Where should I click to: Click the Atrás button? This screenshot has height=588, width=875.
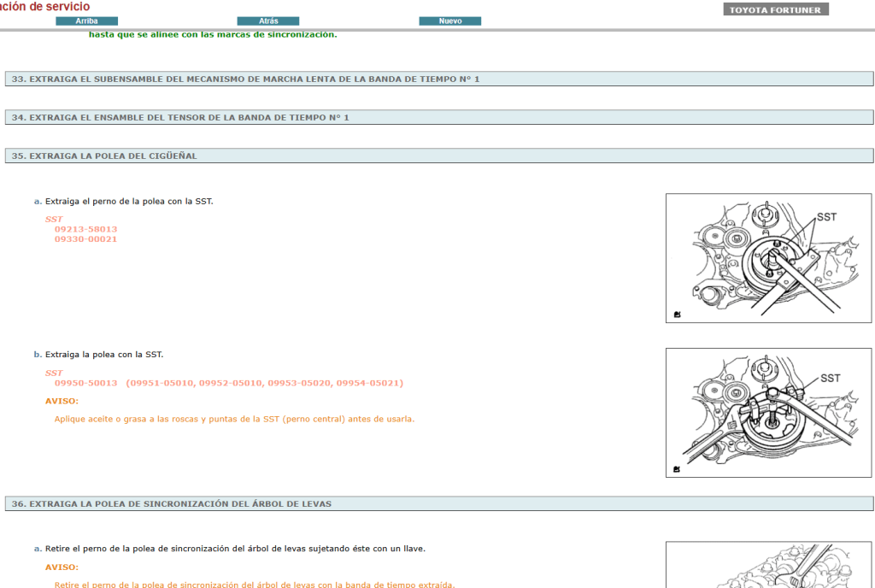(x=269, y=20)
